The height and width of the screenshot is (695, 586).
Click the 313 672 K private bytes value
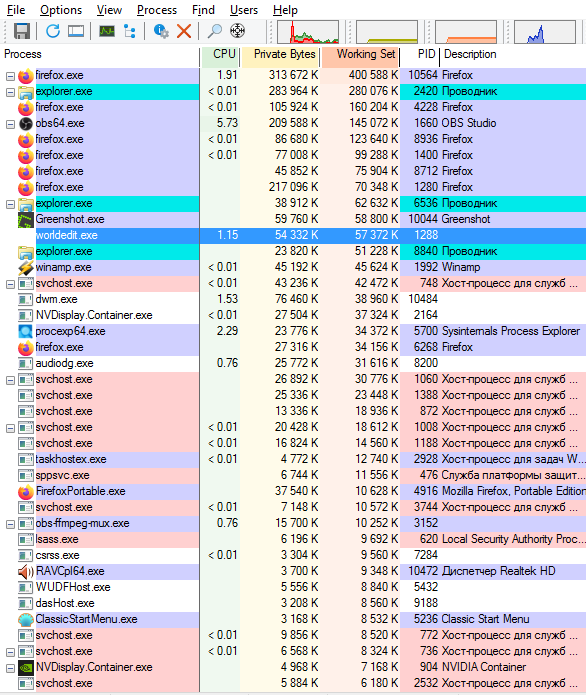tap(293, 75)
